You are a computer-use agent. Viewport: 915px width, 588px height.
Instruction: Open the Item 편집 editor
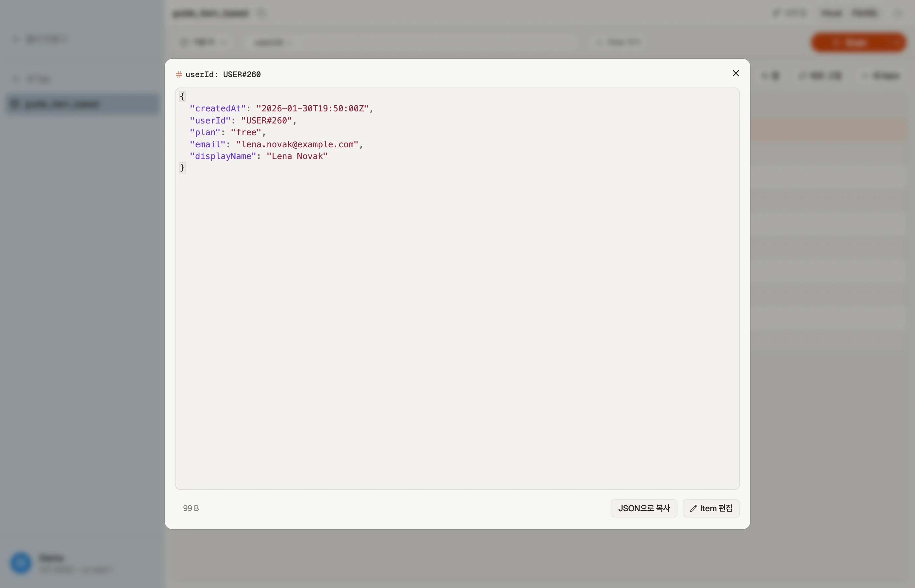coord(711,508)
